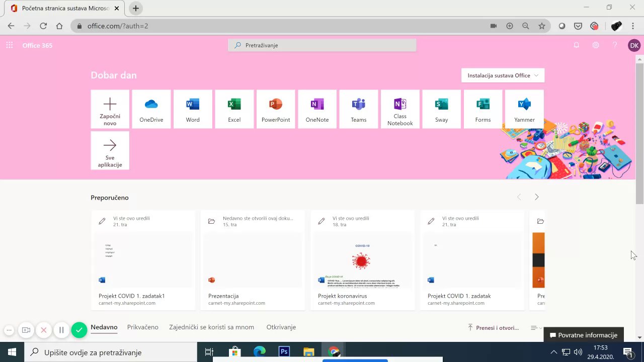
Task: Reload page with Chrome refresh button
Action: click(x=43, y=26)
